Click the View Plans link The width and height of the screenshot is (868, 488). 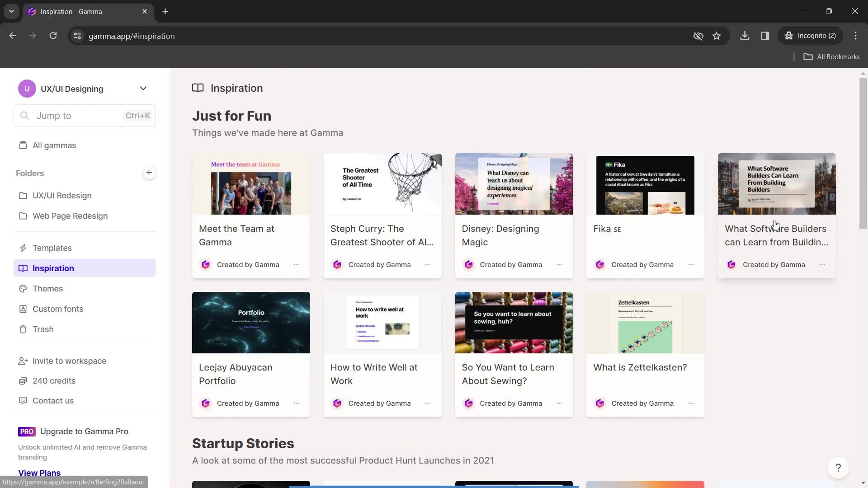pos(39,473)
